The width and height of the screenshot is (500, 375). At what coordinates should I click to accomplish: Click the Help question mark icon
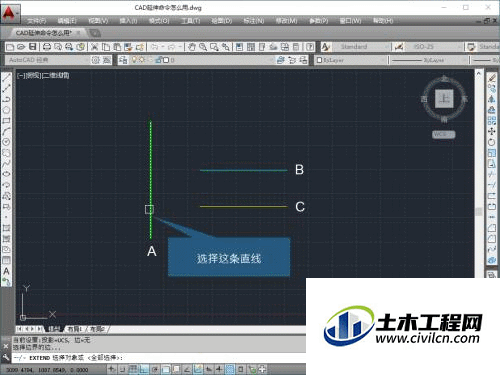coord(310,47)
